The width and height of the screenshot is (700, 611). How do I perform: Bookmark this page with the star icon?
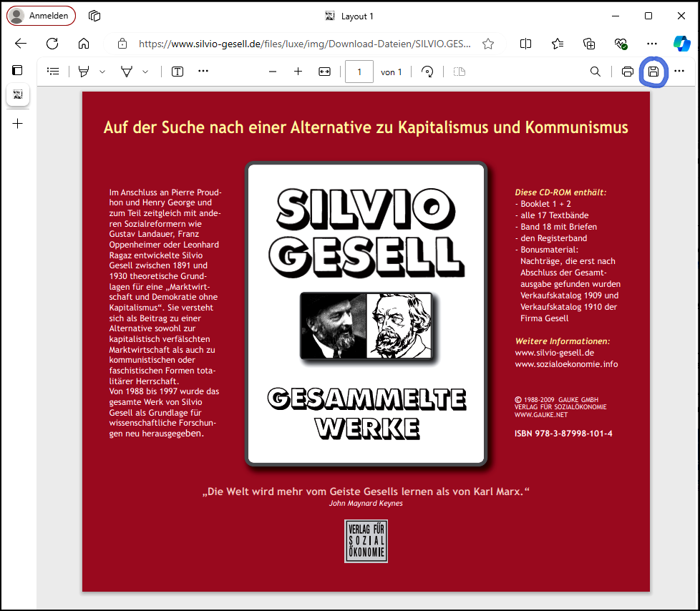coord(488,44)
